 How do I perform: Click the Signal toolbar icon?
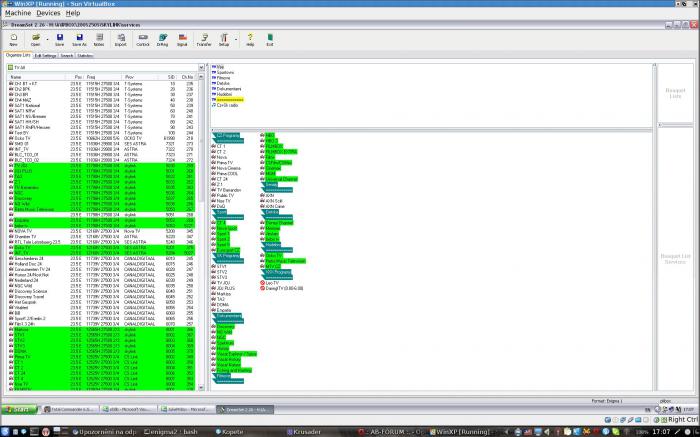(182, 40)
